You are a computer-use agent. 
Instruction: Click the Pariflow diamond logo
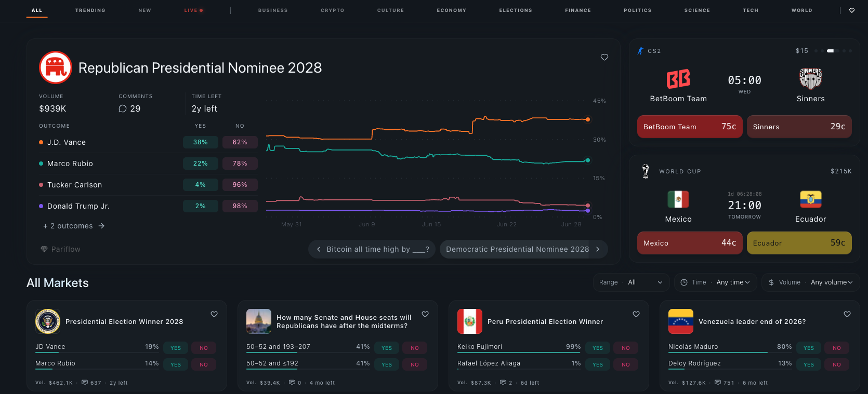[x=44, y=249]
